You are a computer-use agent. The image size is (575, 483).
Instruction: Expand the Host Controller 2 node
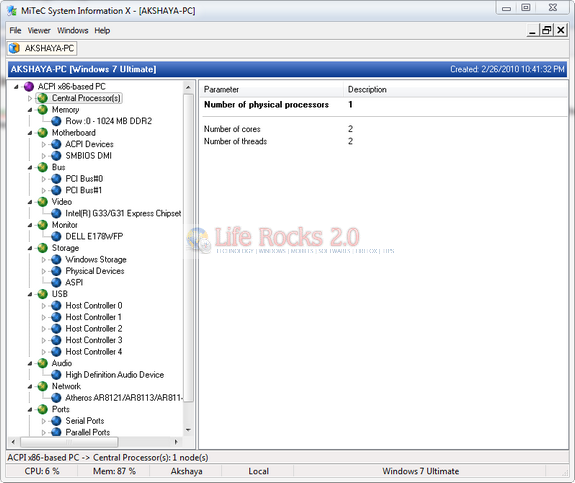pos(44,329)
